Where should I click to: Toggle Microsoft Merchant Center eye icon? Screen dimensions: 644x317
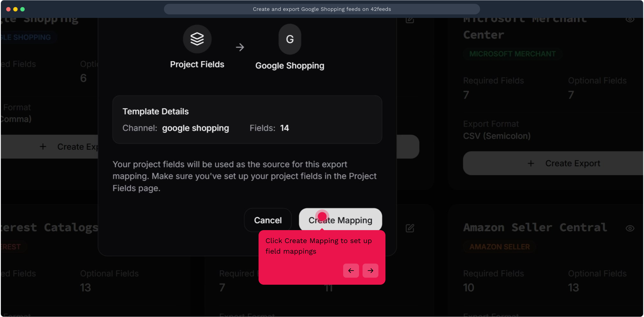(x=630, y=19)
